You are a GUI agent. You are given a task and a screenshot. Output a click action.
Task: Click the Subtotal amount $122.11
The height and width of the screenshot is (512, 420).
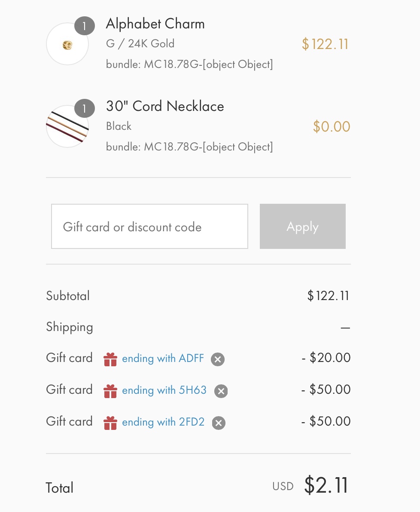pyautogui.click(x=328, y=296)
